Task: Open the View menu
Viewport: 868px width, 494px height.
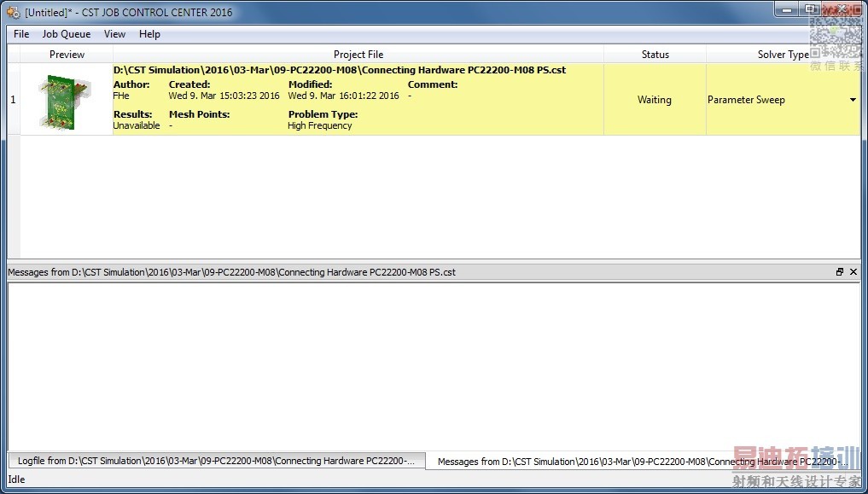Action: pos(114,34)
